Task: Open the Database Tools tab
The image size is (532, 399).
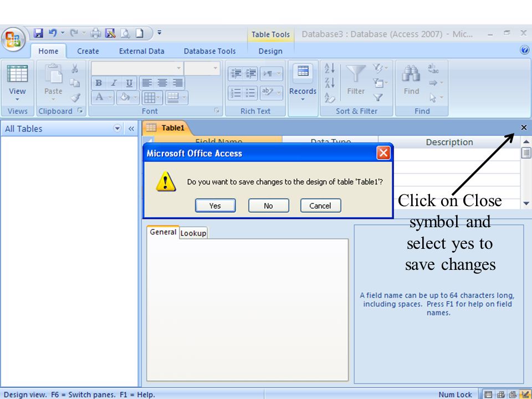Action: point(209,51)
